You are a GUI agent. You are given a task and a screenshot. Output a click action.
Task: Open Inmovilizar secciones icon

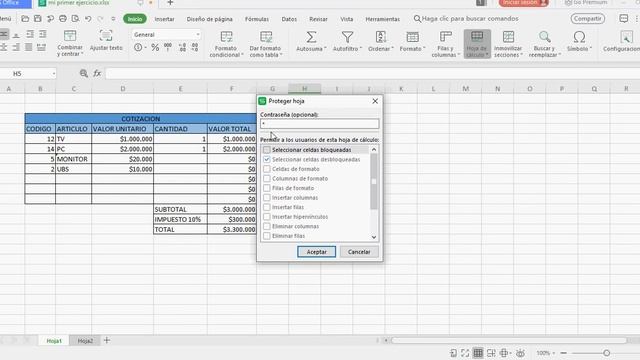[508, 38]
